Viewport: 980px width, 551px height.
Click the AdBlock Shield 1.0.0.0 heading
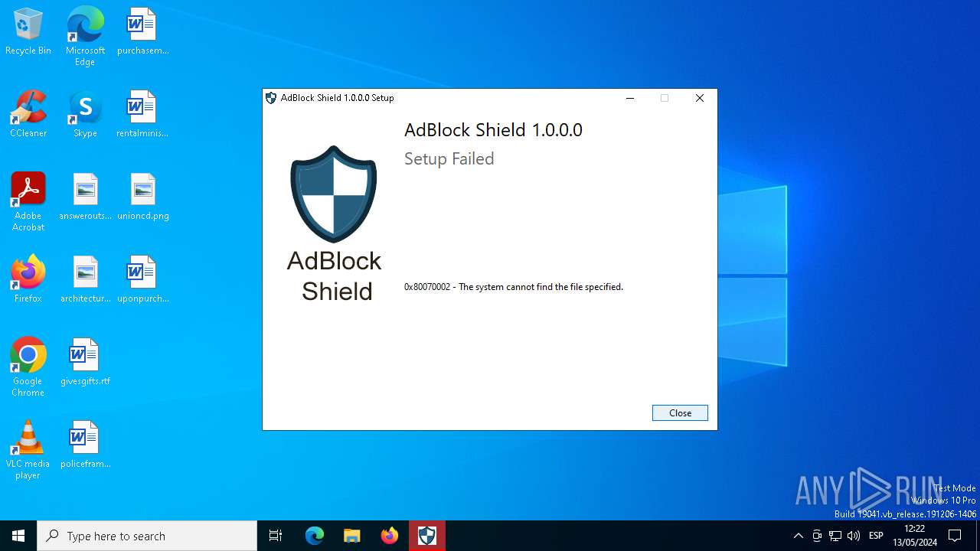click(x=493, y=130)
